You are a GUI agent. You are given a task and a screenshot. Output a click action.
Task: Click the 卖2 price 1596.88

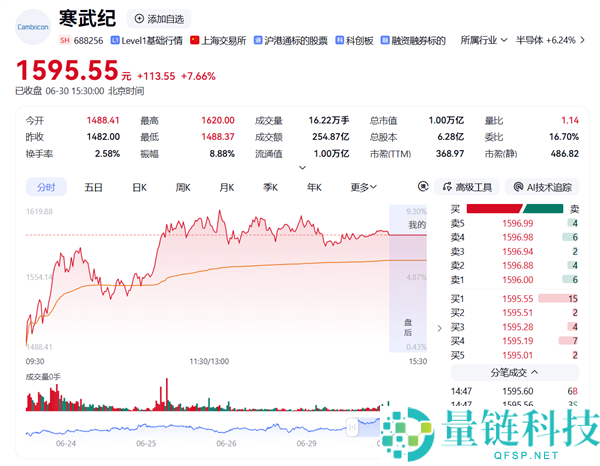518,266
